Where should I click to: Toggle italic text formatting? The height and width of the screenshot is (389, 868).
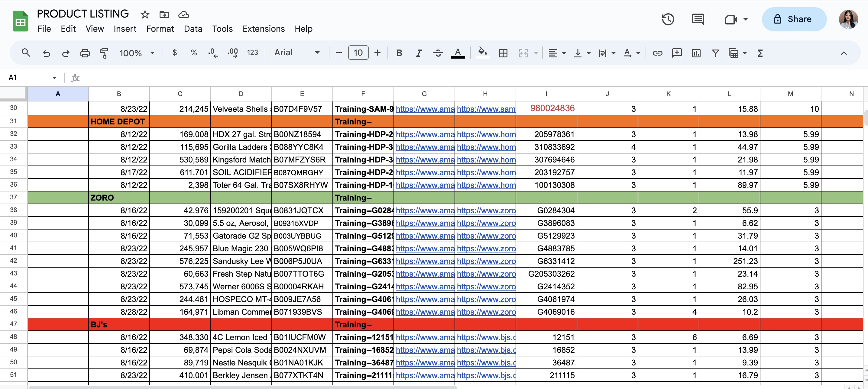[x=419, y=53]
